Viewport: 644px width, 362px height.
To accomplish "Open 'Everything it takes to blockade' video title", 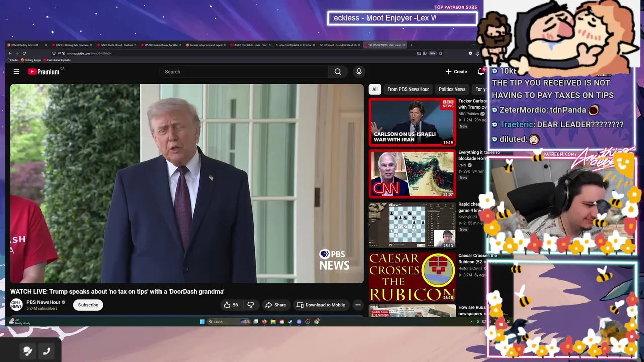I will [478, 155].
